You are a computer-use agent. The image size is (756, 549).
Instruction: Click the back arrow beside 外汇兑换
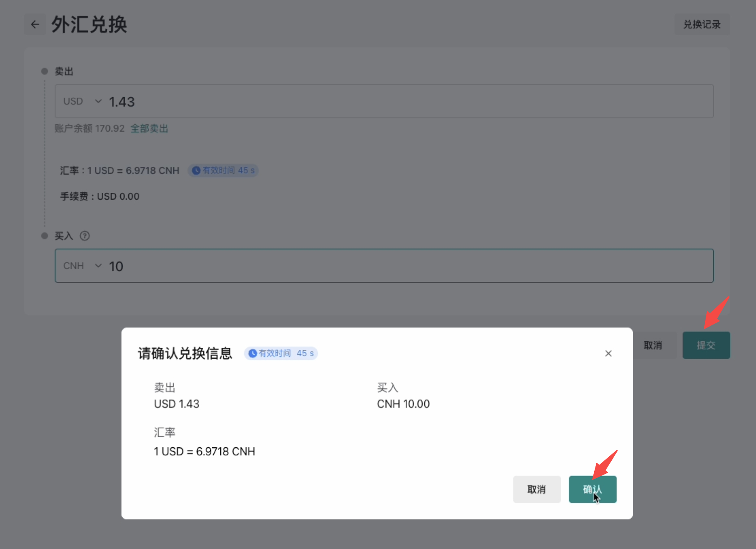click(x=35, y=25)
